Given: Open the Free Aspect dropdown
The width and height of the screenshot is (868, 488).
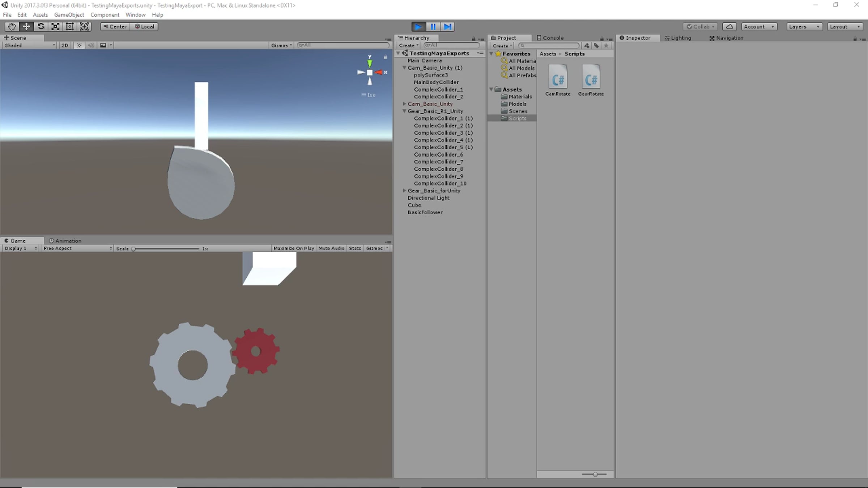Looking at the screenshot, I should point(77,248).
